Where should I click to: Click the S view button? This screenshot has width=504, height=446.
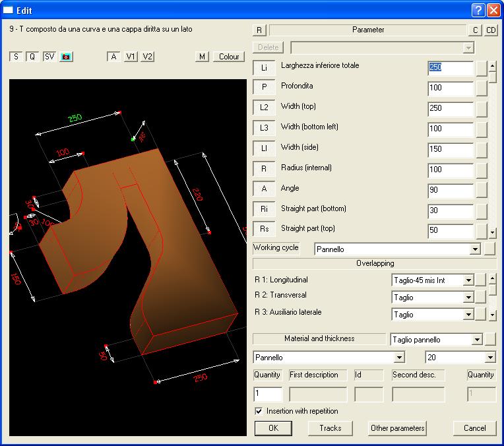click(x=15, y=57)
